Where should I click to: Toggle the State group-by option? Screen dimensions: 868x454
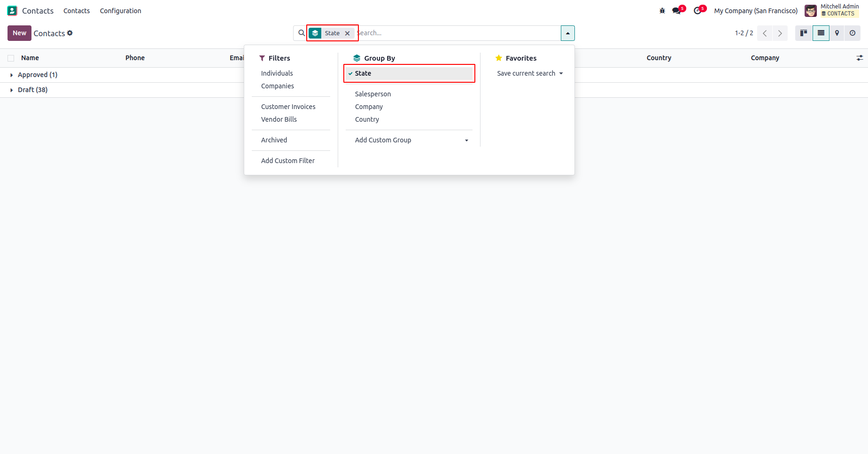363,73
